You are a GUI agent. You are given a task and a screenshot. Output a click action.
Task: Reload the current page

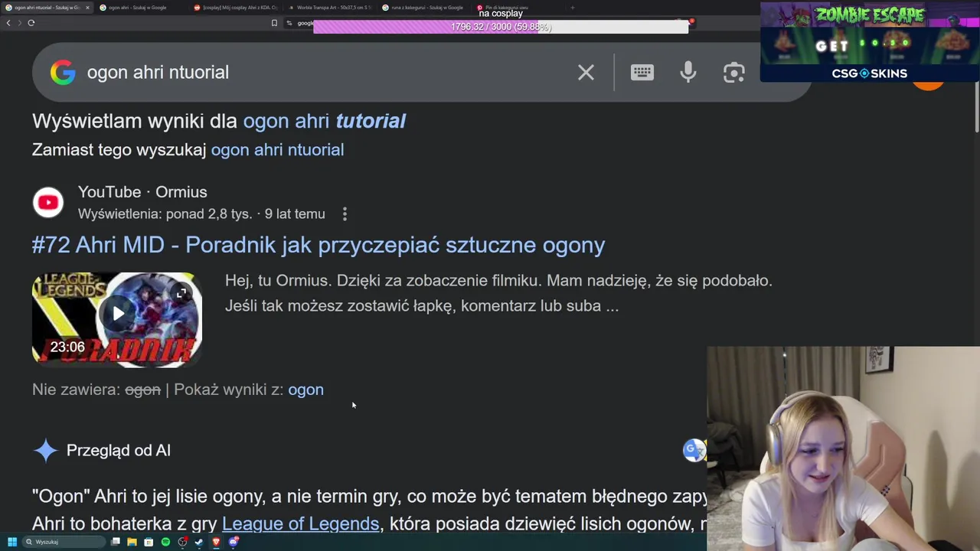pos(31,23)
